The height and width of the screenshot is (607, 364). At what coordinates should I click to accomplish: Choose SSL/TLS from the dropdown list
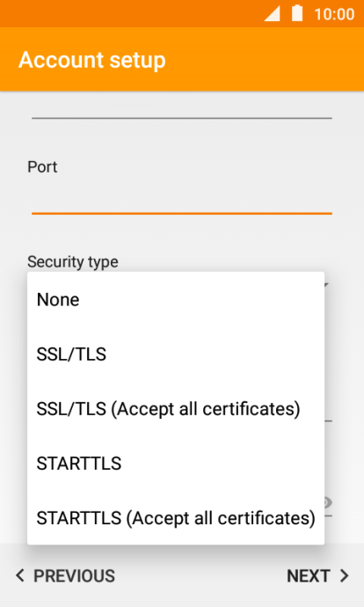point(176,355)
